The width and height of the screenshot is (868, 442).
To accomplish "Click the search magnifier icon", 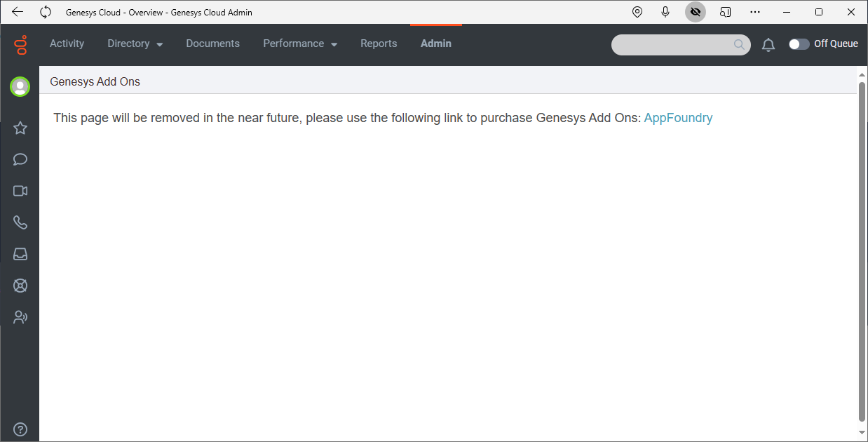I will (x=739, y=44).
